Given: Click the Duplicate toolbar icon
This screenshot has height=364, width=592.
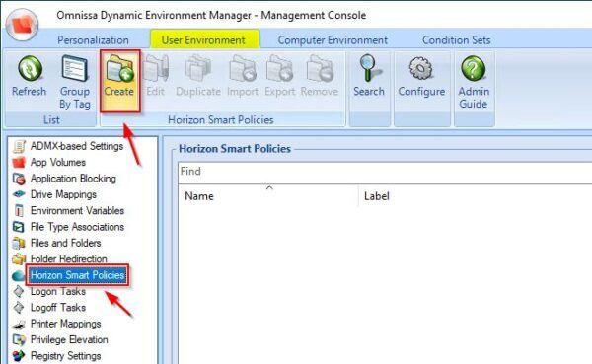Looking at the screenshot, I should [198, 69].
